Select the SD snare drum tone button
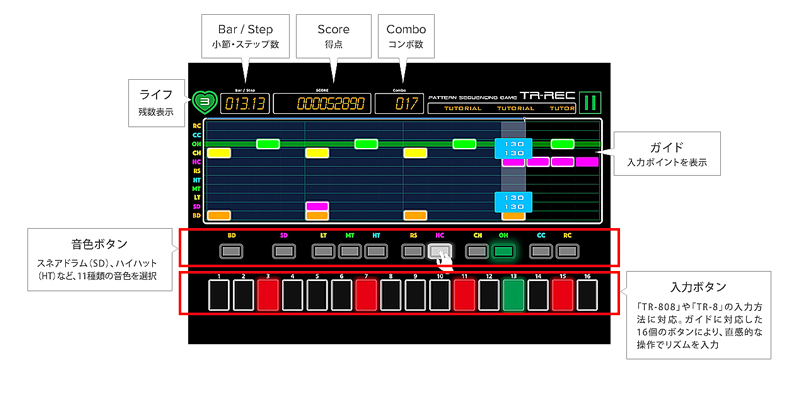Image resolution: width=800 pixels, height=407 pixels. point(284,251)
